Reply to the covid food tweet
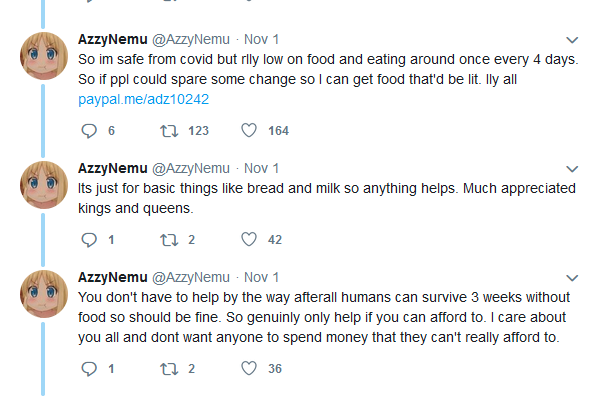Viewport: 610px width, 398px height. click(89, 131)
